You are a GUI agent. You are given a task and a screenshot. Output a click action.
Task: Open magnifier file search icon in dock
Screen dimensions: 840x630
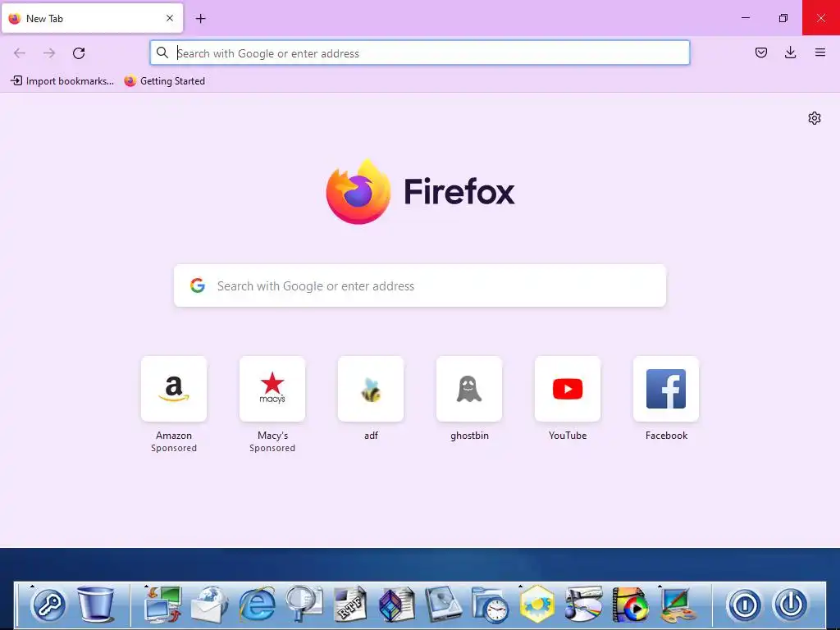304,605
